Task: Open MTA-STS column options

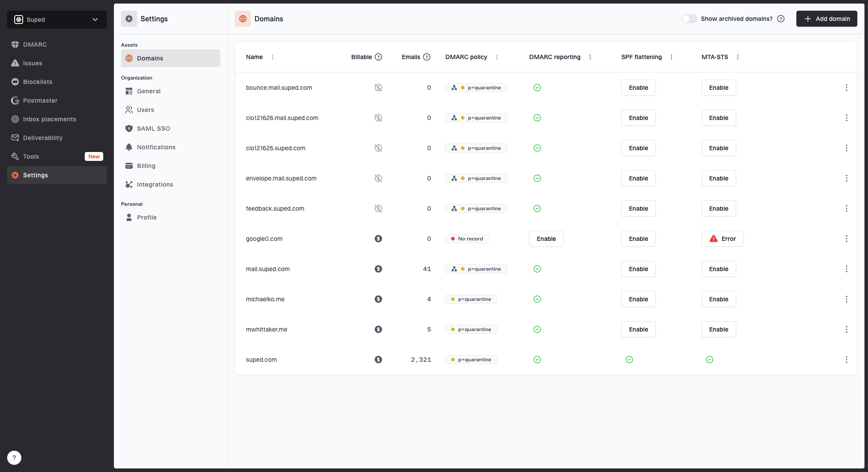Action: coord(738,57)
